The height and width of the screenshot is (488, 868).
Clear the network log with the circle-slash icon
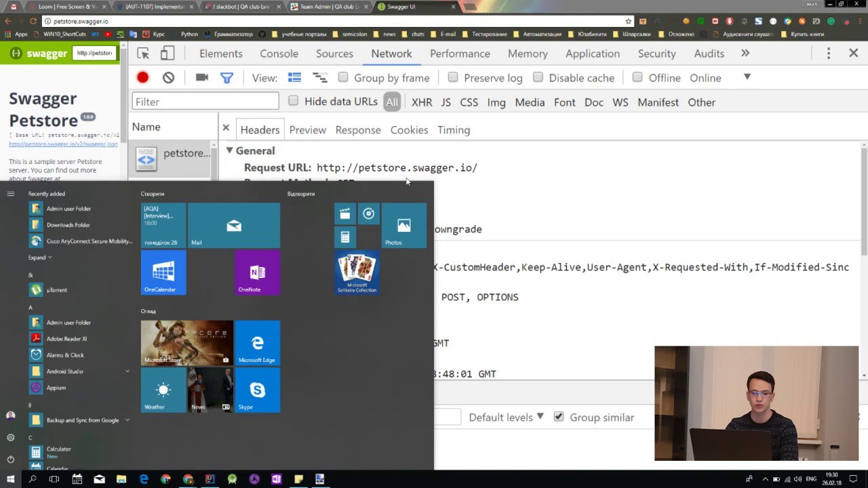point(168,77)
